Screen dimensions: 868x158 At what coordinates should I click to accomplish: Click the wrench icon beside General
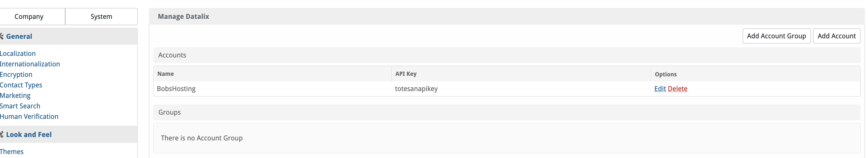(1, 36)
